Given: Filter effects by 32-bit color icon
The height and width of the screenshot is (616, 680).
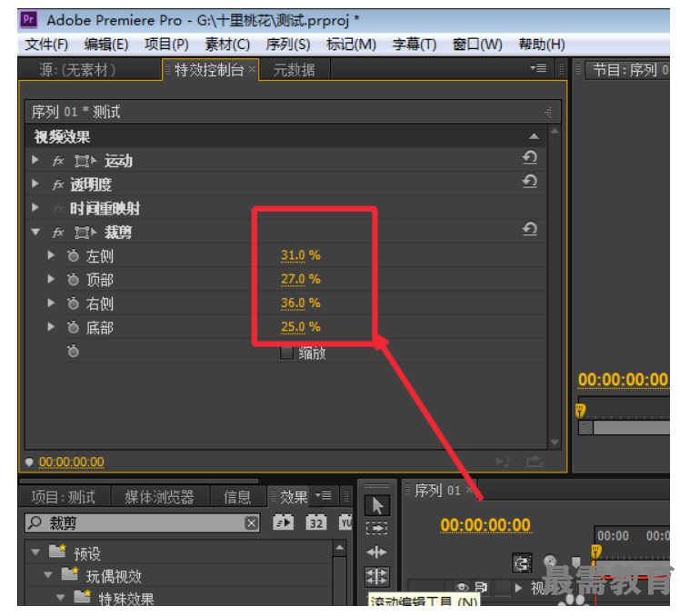Looking at the screenshot, I should point(316,522).
